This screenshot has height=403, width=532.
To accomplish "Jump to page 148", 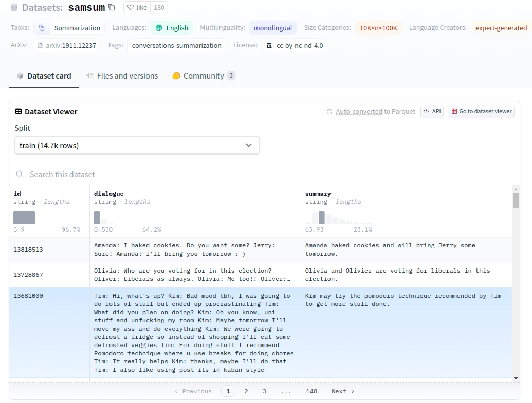I will tap(311, 391).
